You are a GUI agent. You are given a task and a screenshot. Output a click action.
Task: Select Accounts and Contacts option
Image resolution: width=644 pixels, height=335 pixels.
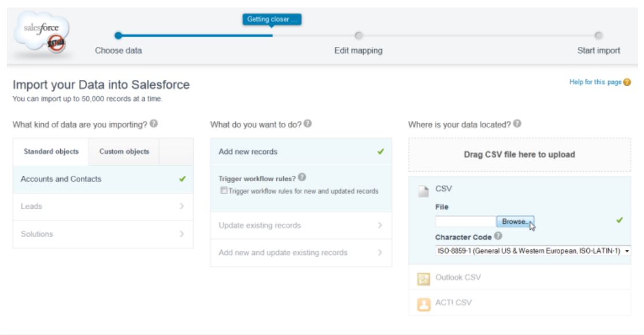[x=103, y=179]
